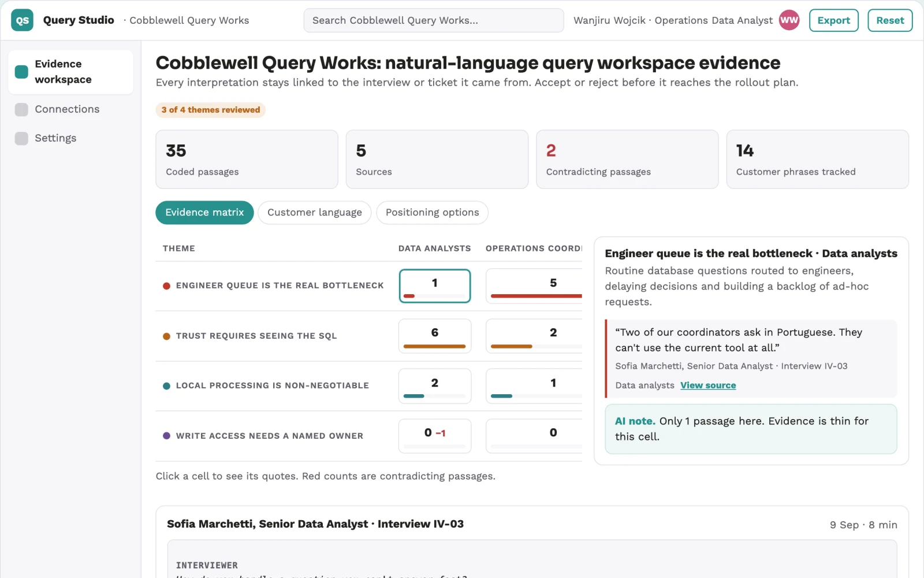Image resolution: width=924 pixels, height=578 pixels.
Task: Focus the Search Cobblewell Query Works field
Action: click(434, 20)
